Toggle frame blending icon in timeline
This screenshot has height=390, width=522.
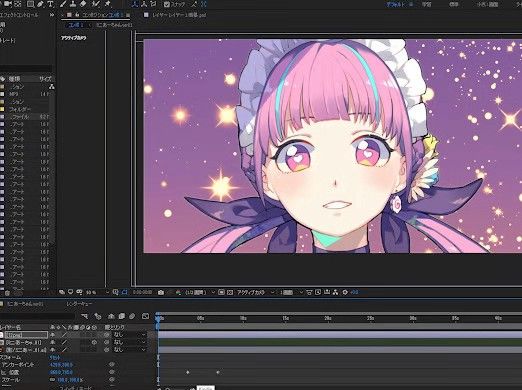pos(122,316)
